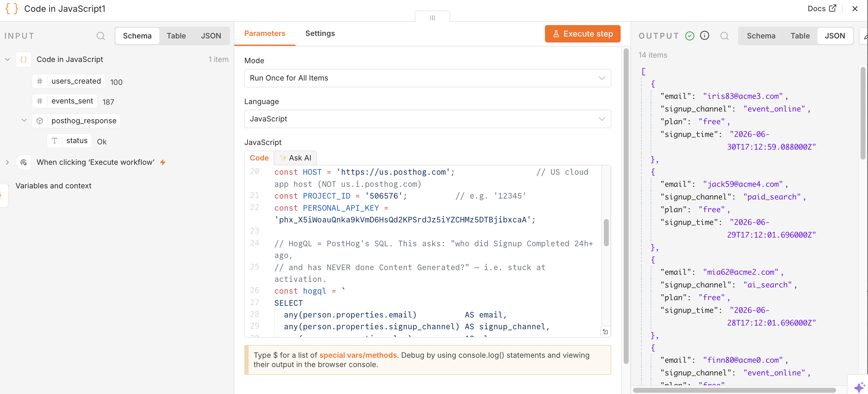Viewport: 868px width, 394px height.
Task: Grab the panel drag handle at top
Action: [x=432, y=17]
